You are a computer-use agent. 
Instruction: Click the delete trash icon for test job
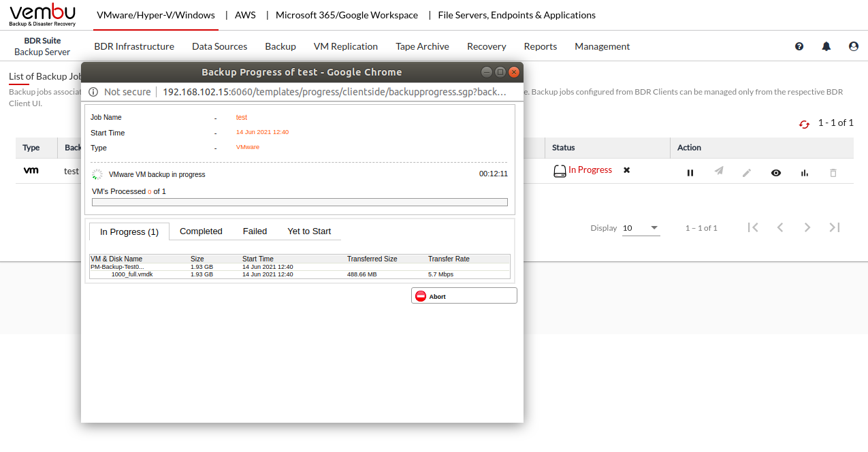(x=833, y=173)
